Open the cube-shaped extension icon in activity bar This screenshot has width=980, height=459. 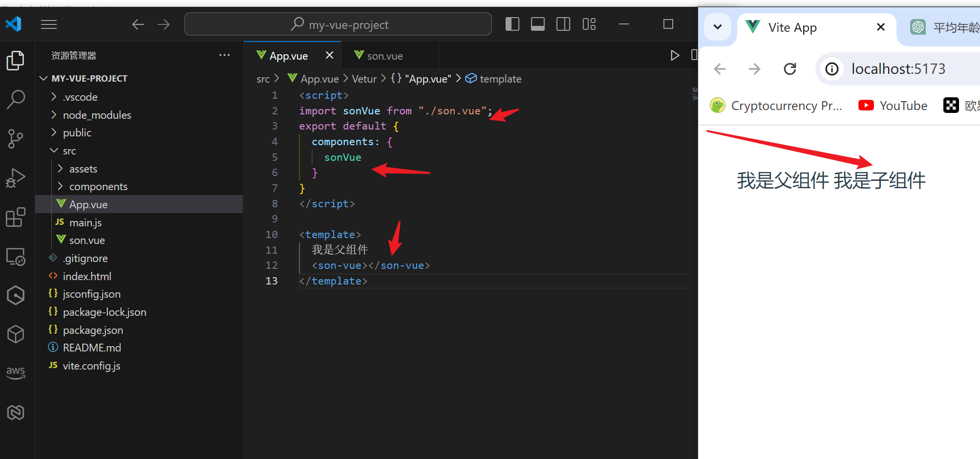(16, 334)
